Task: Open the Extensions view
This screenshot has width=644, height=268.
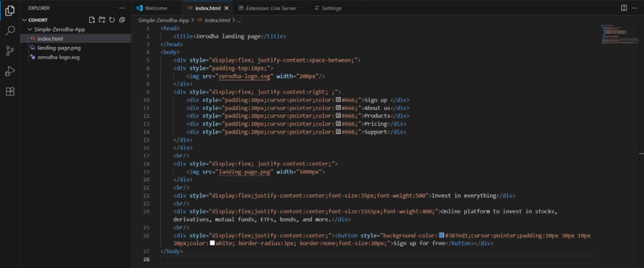Action: [x=10, y=91]
